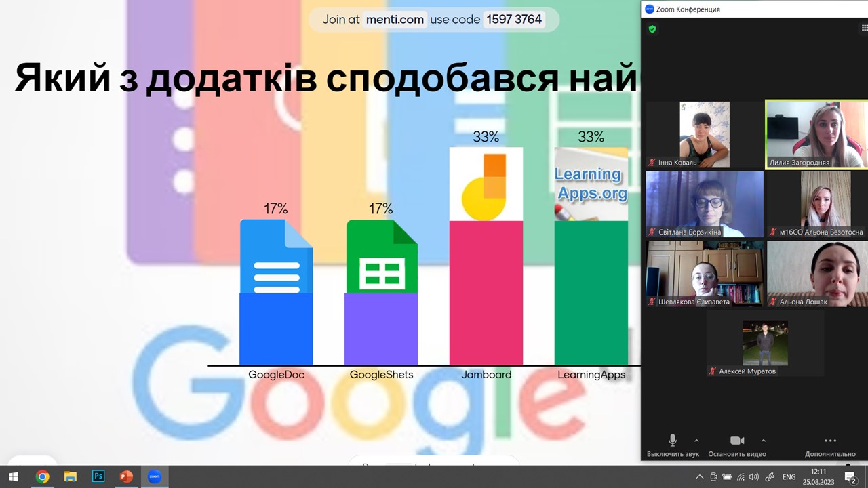This screenshot has height=488, width=868.
Task: Click the Jamboard bar in the poll chart
Action: pyautogui.click(x=486, y=293)
